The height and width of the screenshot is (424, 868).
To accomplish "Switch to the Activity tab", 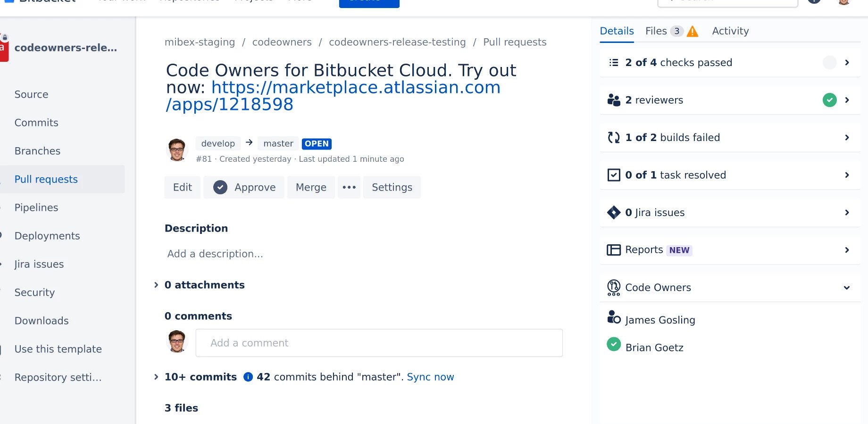I will [x=730, y=31].
